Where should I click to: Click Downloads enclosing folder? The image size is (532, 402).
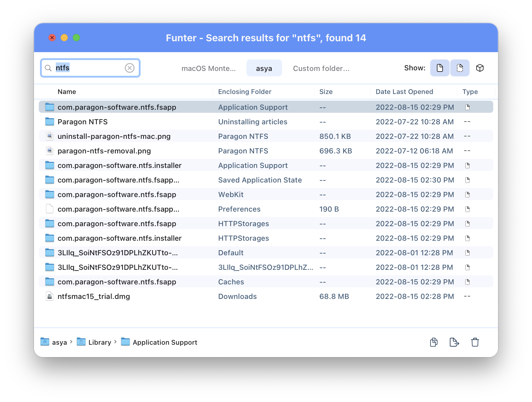[x=238, y=296]
